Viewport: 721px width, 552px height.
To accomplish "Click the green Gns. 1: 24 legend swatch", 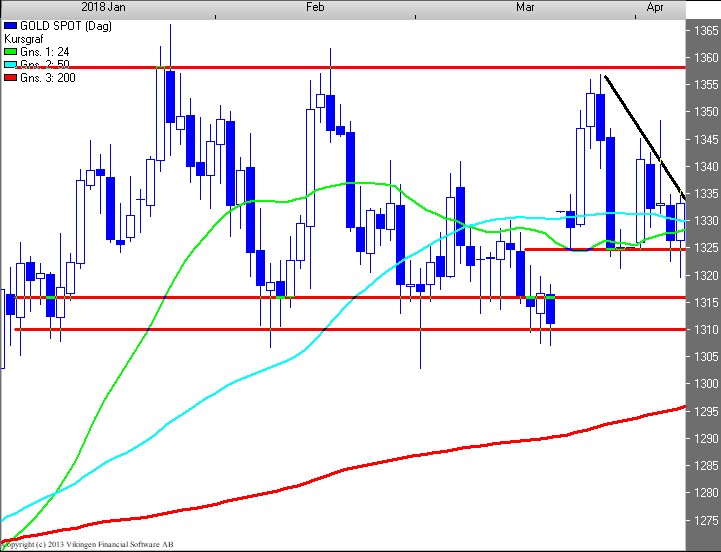I will coord(10,48).
